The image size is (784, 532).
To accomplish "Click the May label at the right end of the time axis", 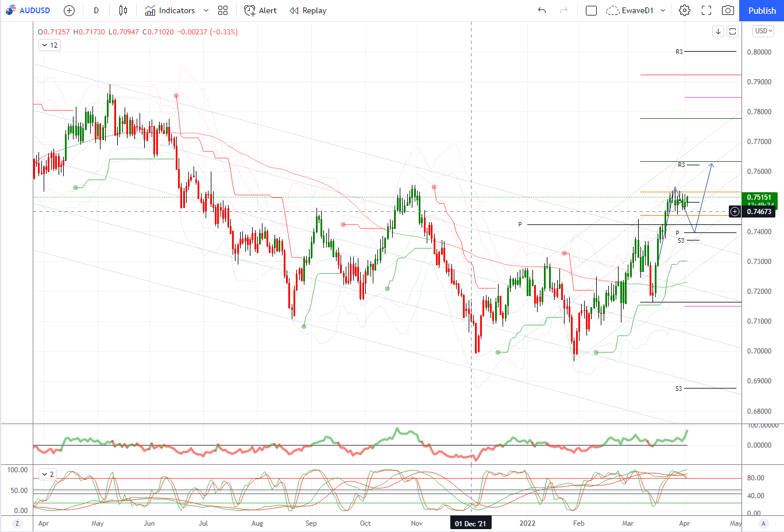I will click(x=735, y=523).
